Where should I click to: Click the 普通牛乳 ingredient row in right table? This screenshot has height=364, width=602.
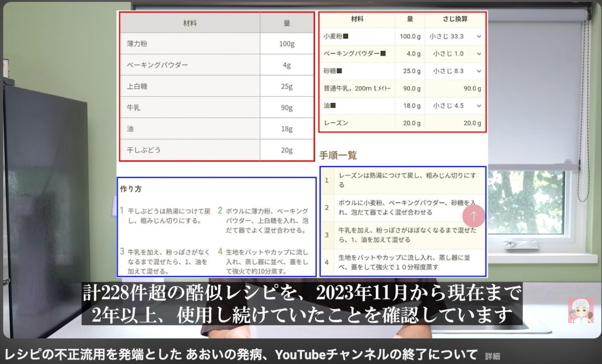[x=357, y=89]
